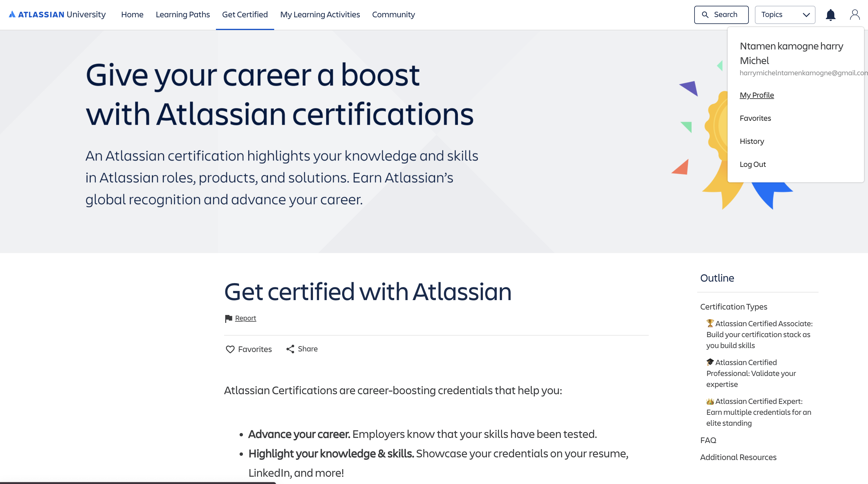Open the Community tab
Screen dimensions: 868x484
click(393, 15)
